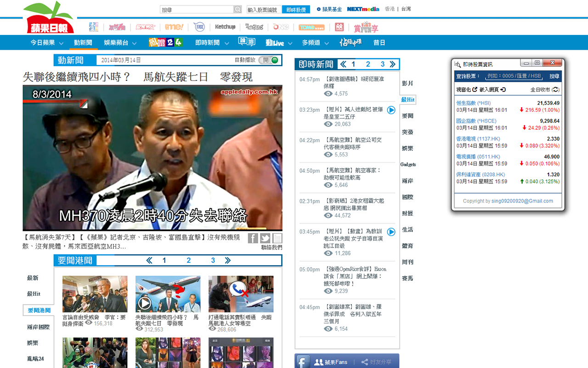Refresh the stock widget quotes
This screenshot has width=588, height=368.
point(556,90)
